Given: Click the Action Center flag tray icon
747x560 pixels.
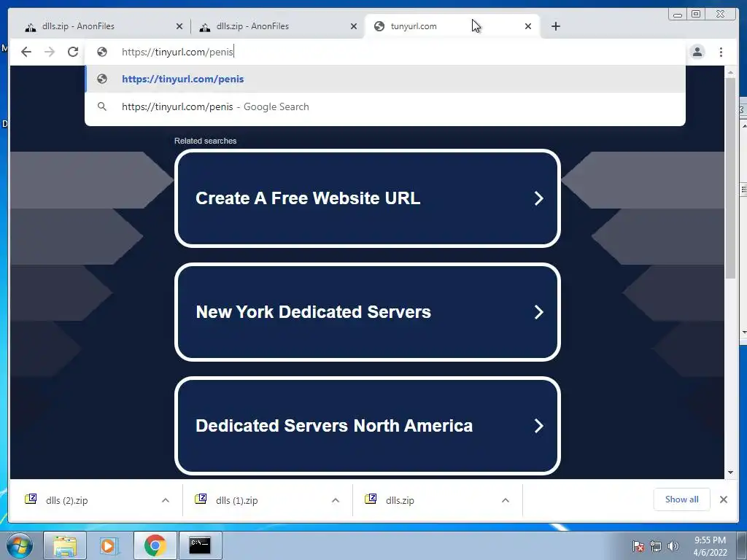Looking at the screenshot, I should (638, 546).
